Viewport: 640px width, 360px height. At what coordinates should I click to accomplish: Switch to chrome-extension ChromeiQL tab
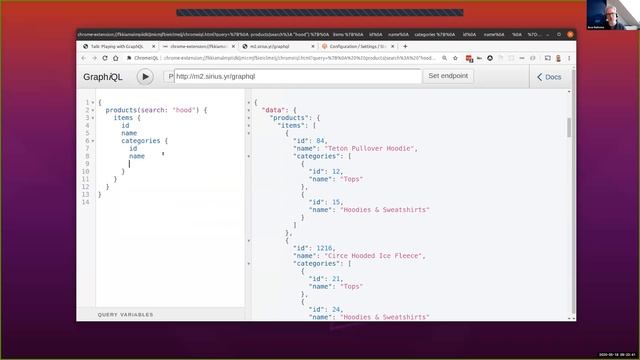(x=198, y=47)
